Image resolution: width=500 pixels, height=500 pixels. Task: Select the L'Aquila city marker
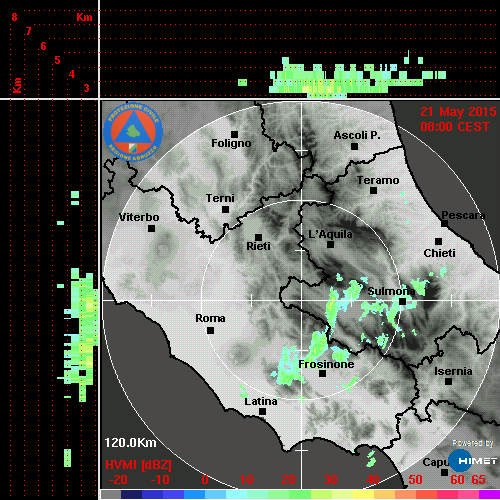(x=330, y=245)
